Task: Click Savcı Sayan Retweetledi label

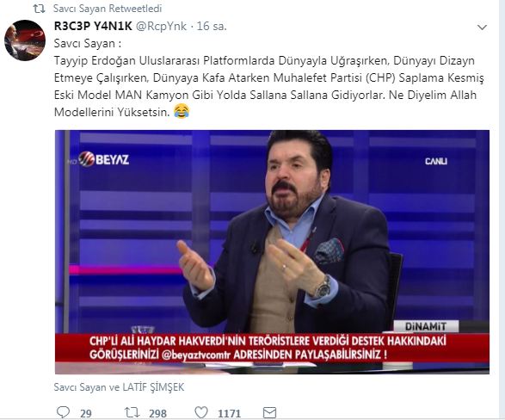Action: (x=108, y=9)
